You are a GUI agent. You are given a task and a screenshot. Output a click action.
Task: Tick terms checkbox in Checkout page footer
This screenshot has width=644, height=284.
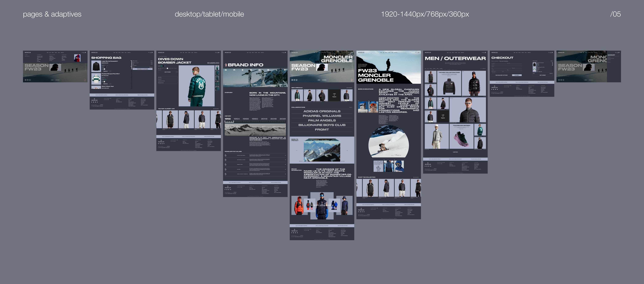click(x=492, y=93)
